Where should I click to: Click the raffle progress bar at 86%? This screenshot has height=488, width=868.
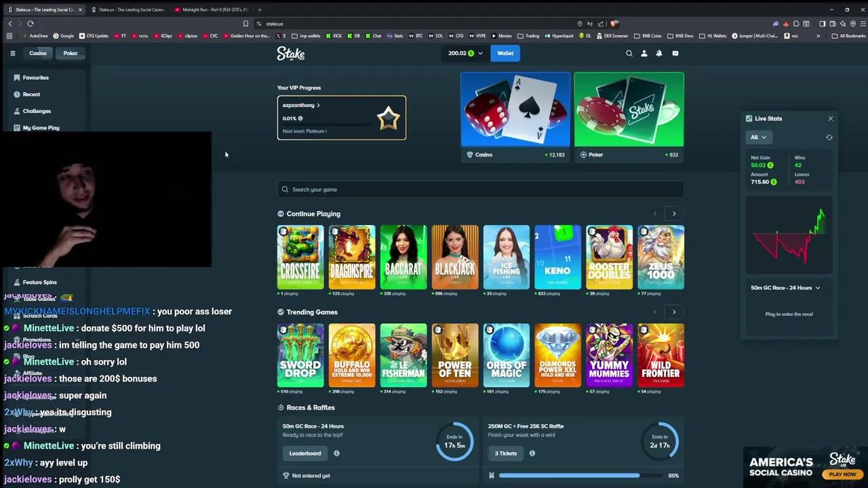coord(570,475)
